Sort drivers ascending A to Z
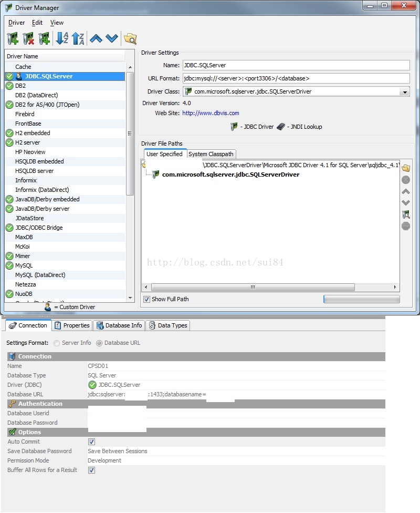420x513 pixels. (62, 38)
